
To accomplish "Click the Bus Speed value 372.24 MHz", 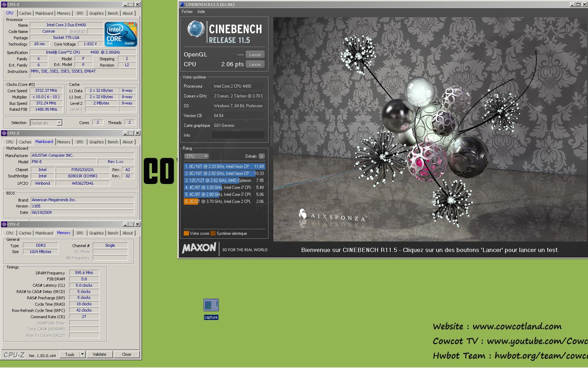I will [46, 103].
